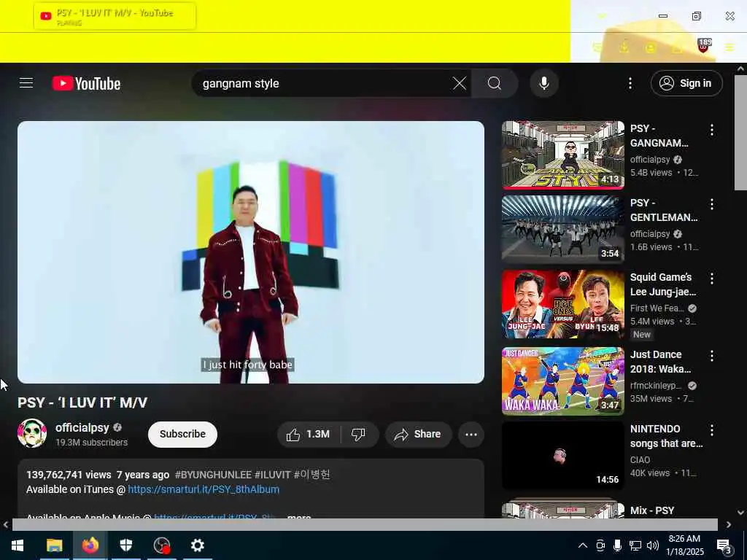
Task: Subscribe to officialpsy channel
Action: (182, 435)
